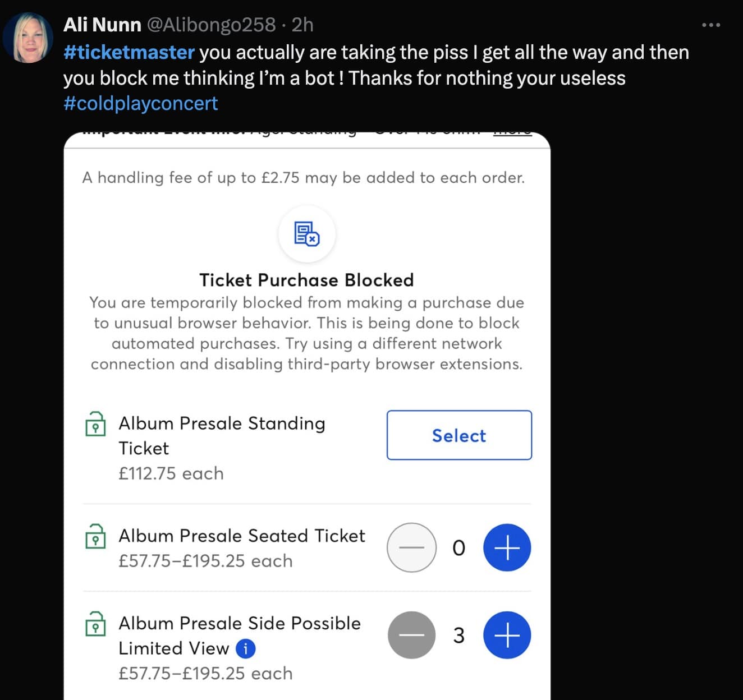This screenshot has height=700, width=743.
Task: Click Ali Nunn's profile avatar
Action: click(29, 36)
